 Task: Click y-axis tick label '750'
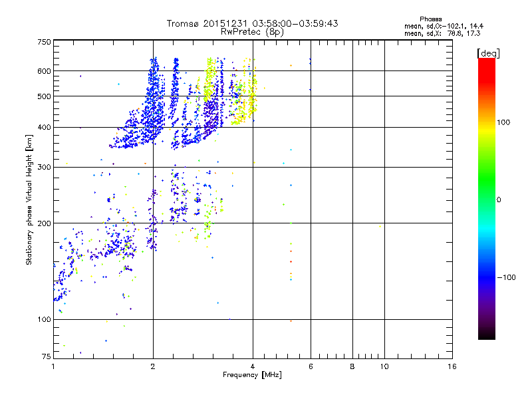(x=44, y=42)
